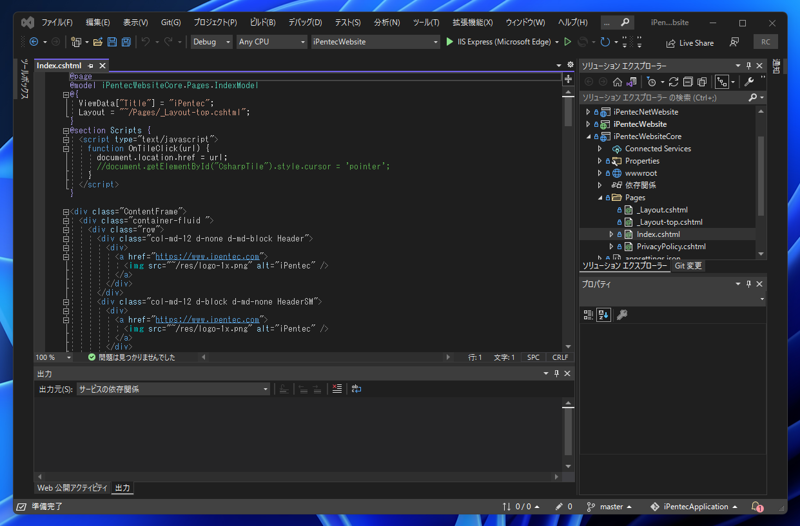
Task: Toggle auto-hide pin on Output panel
Action: click(x=557, y=373)
